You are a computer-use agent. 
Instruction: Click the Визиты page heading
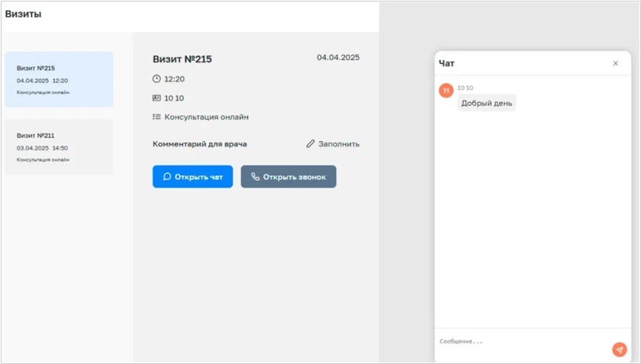coord(24,14)
